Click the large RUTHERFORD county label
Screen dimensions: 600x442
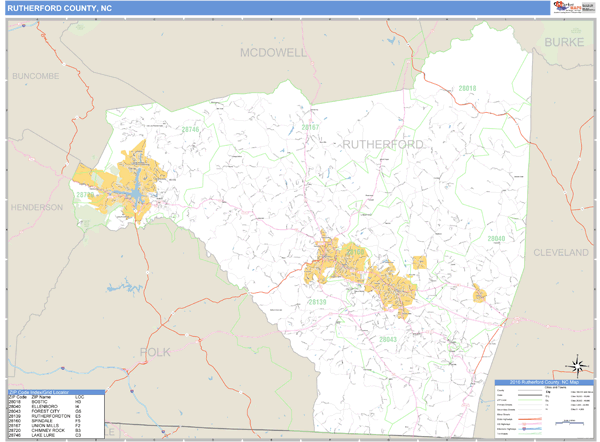tap(383, 144)
